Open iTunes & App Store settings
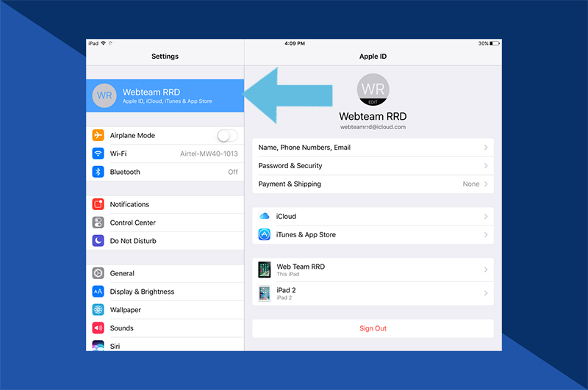 click(373, 235)
